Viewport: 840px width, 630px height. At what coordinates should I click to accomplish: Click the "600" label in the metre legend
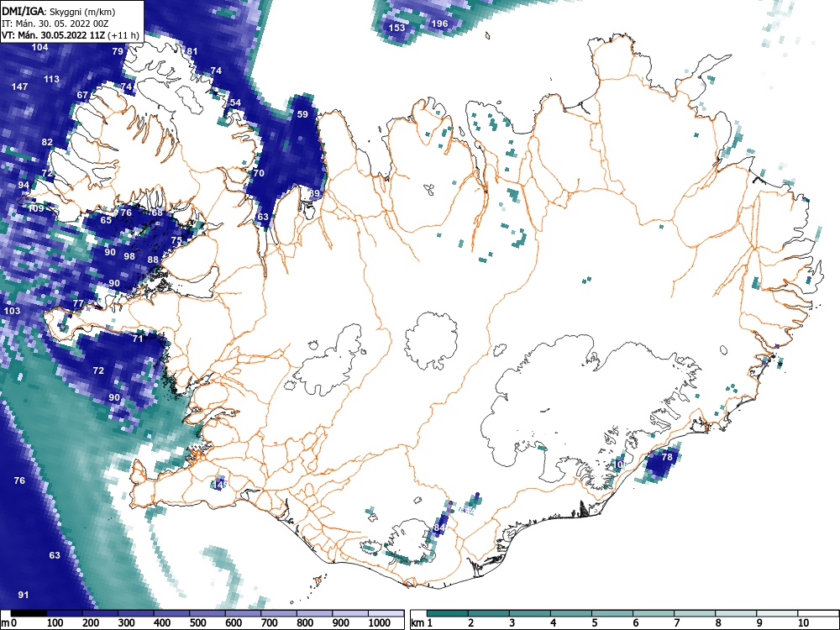(234, 622)
